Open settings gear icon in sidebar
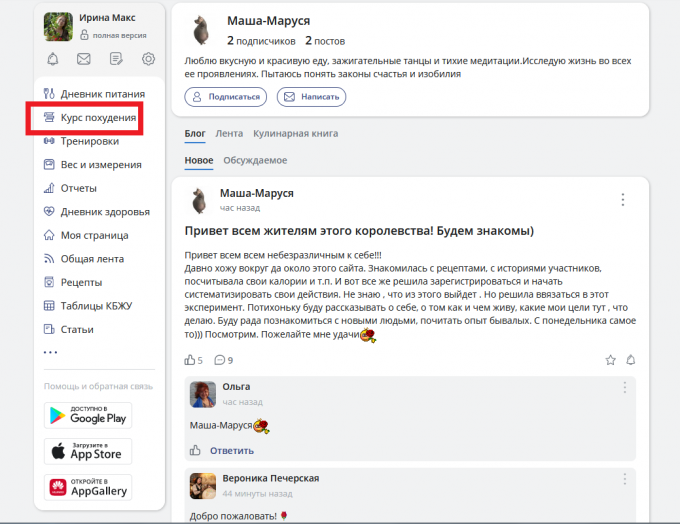The height and width of the screenshot is (524, 680). [148, 58]
